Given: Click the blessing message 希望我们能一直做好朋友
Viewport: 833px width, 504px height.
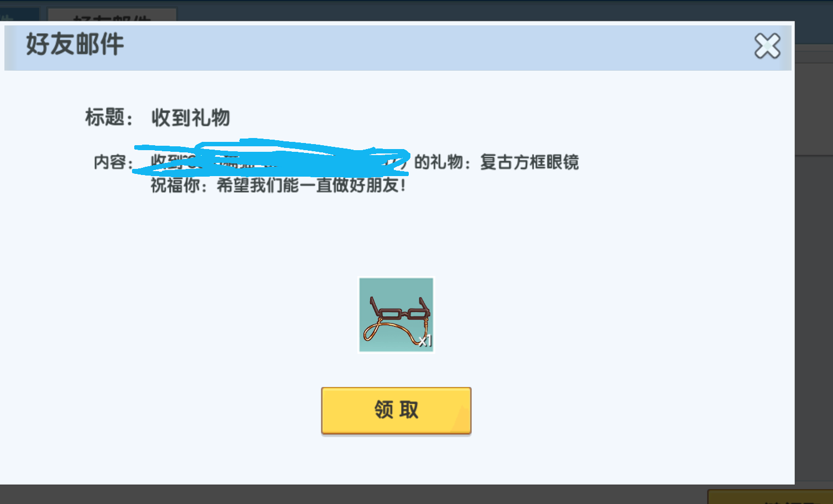Looking at the screenshot, I should (311, 185).
